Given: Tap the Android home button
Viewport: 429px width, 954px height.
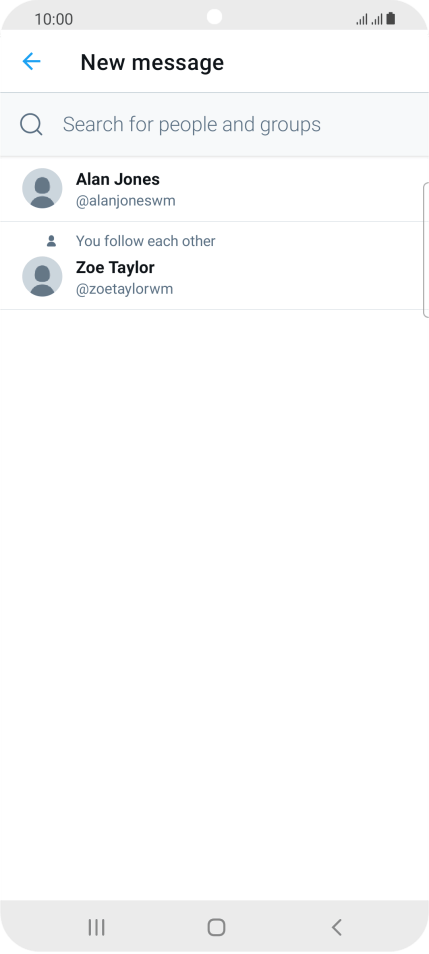Looking at the screenshot, I should click(216, 927).
